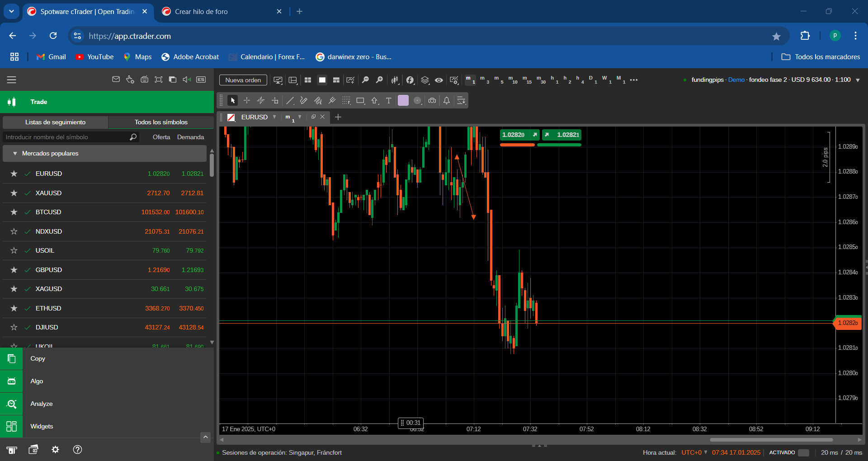This screenshot has width=868, height=461.
Task: Click the zoom in magnifier
Action: pos(379,80)
